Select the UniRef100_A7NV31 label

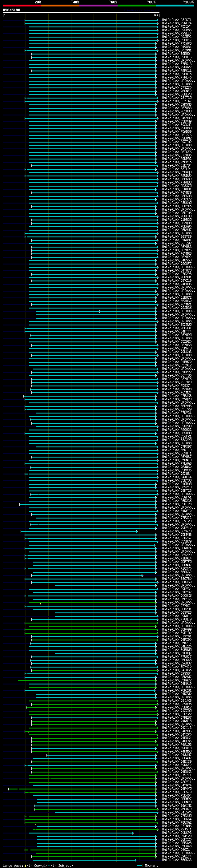(x=176, y=413)
